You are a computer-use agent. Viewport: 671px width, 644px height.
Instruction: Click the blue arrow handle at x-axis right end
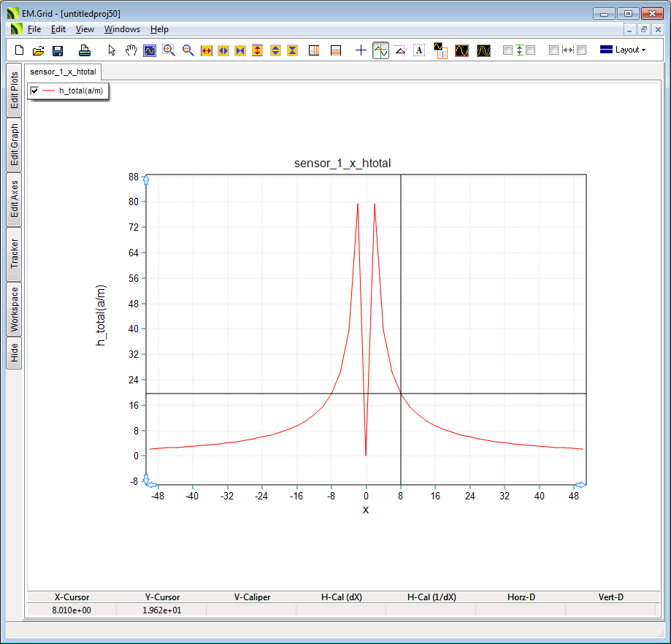(580, 485)
